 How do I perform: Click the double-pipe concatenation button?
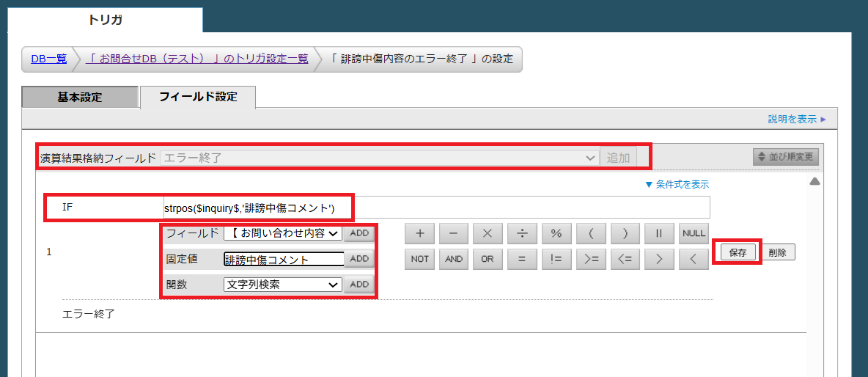659,234
